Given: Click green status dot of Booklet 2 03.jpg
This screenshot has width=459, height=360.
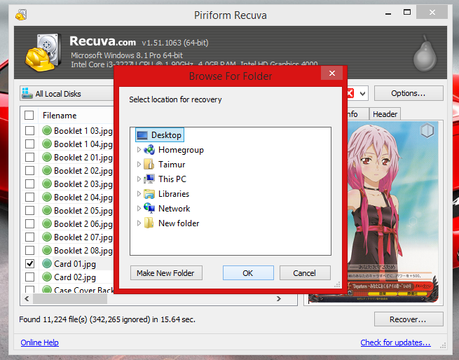Looking at the screenshot, I should click(47, 184).
